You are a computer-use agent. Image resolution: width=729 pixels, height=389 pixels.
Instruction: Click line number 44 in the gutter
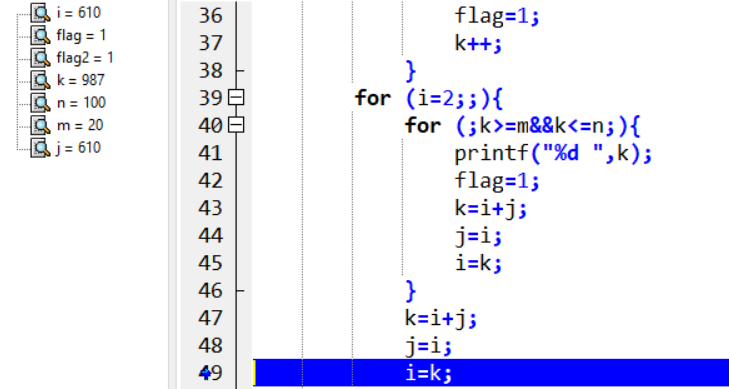pos(211,235)
